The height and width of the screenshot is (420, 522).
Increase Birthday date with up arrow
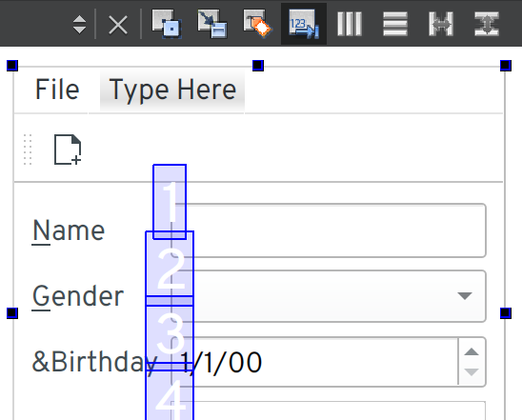472,351
